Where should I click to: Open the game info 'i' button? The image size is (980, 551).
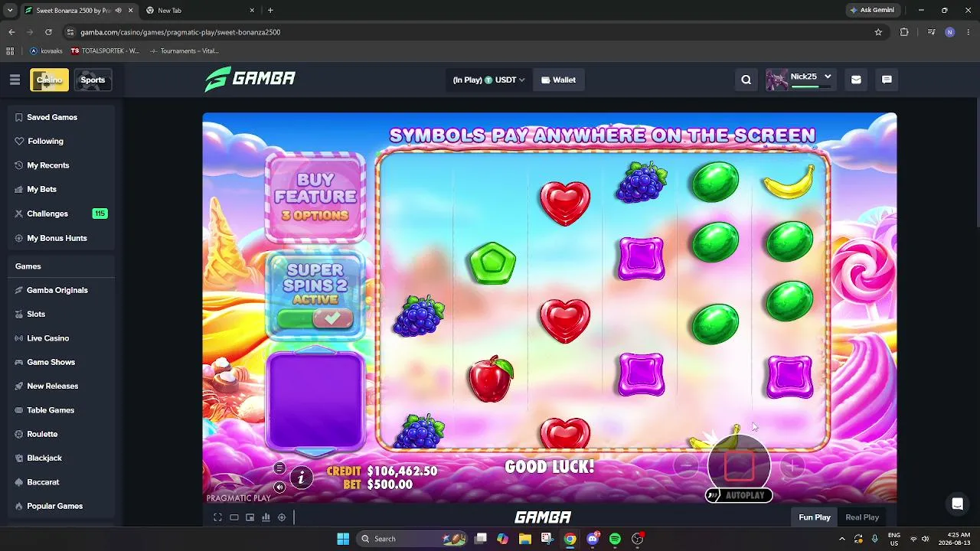coord(301,478)
